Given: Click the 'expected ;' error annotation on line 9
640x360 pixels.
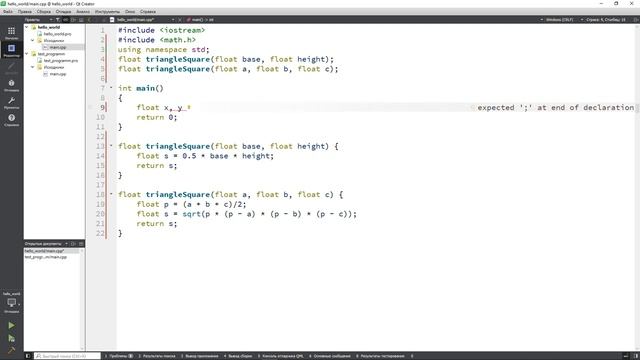Looking at the screenshot, I should 555,107.
